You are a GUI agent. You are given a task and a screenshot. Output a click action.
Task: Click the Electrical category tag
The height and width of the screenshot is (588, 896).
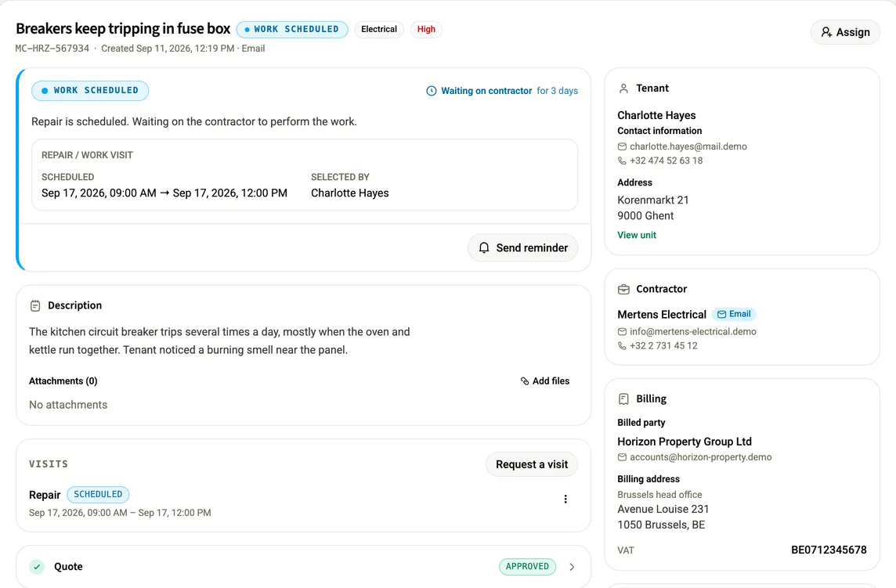[x=379, y=30]
